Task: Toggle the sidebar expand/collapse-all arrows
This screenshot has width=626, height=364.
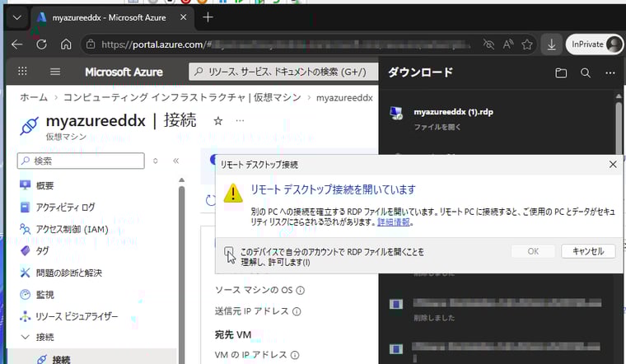Action: [156, 161]
